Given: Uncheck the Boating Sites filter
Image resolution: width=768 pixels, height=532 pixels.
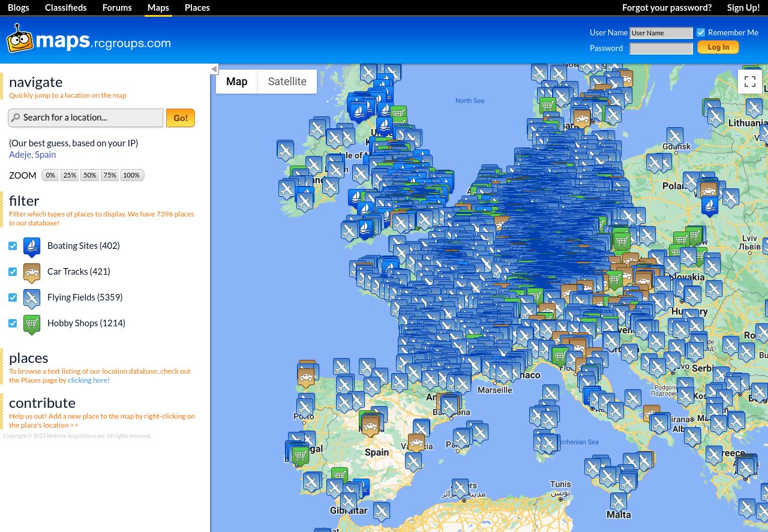Looking at the screenshot, I should click(13, 246).
